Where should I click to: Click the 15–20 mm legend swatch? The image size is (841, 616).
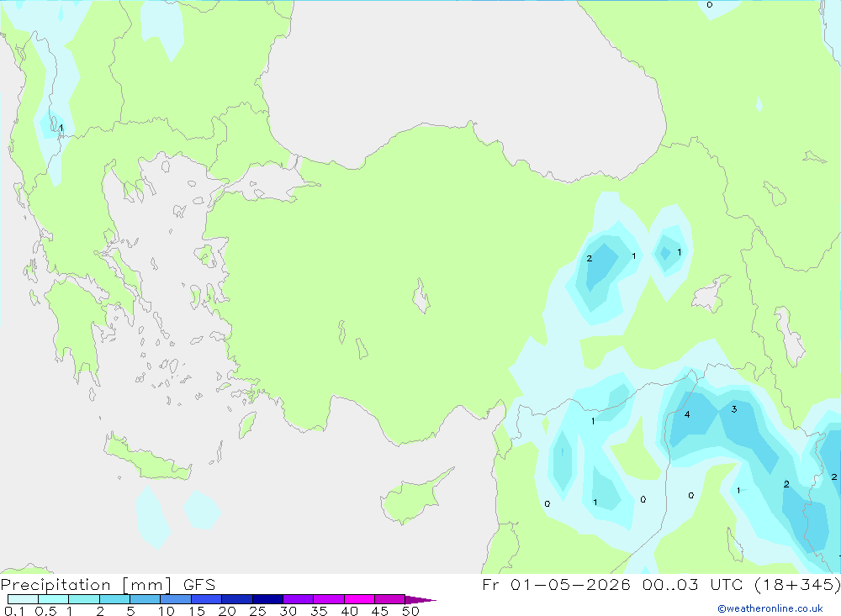[x=207, y=599]
